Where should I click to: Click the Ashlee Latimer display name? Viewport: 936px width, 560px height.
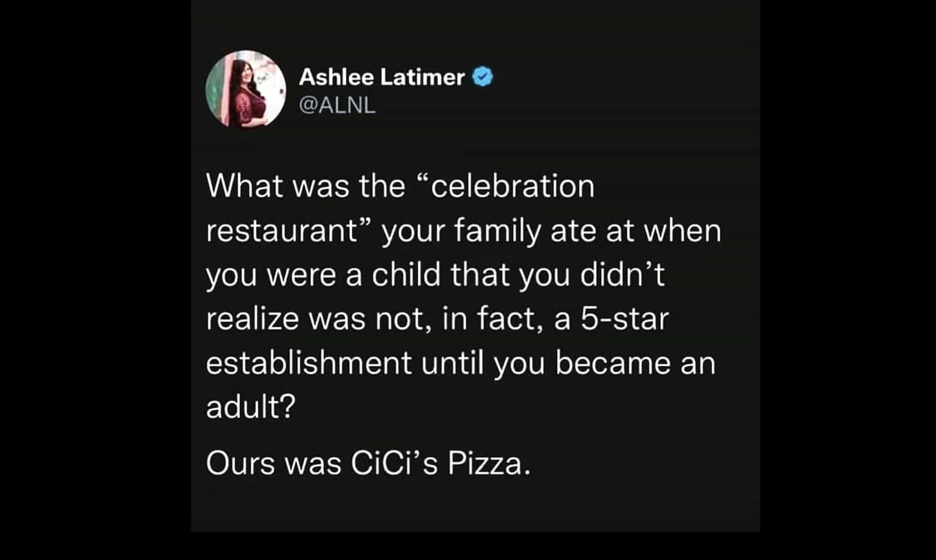[x=382, y=77]
